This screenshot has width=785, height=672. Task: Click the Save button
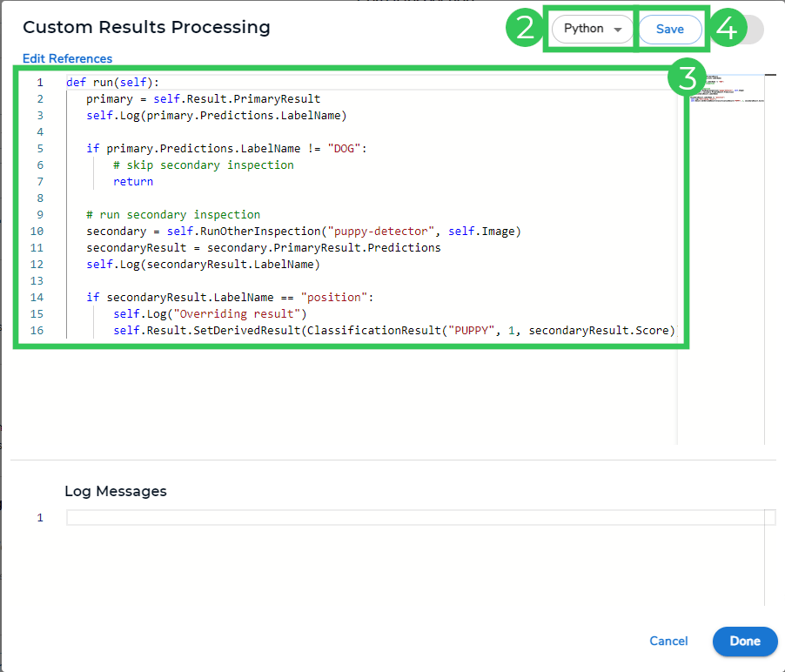670,29
